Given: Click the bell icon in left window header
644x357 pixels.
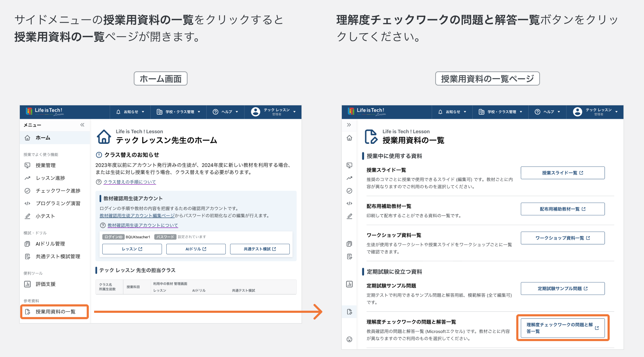Looking at the screenshot, I should [x=118, y=112].
